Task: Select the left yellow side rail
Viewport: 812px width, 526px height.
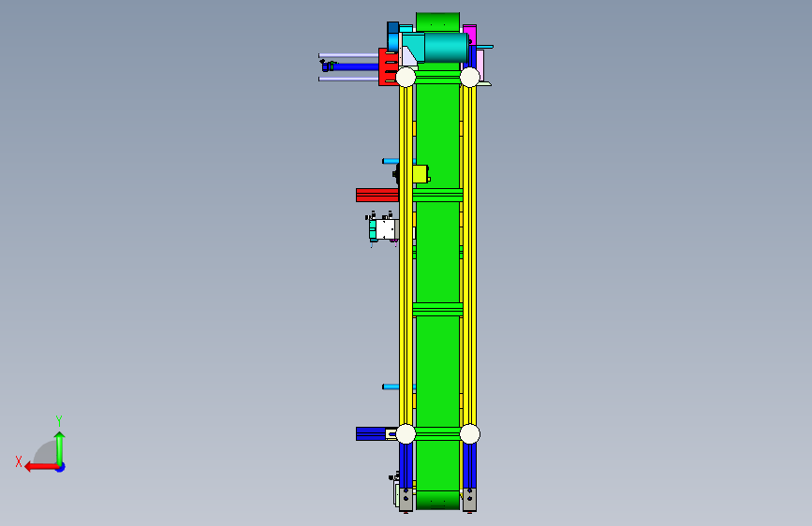Action: click(x=406, y=256)
